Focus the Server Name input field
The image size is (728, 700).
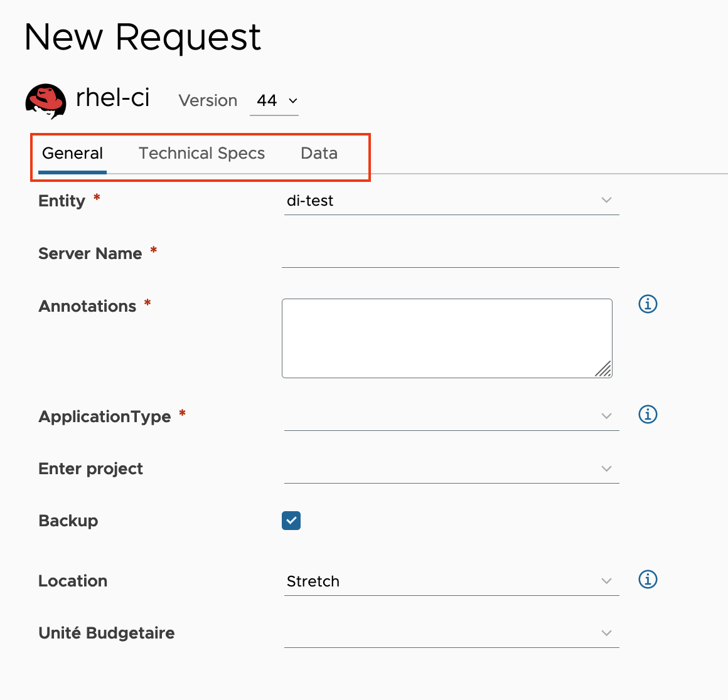[450, 254]
